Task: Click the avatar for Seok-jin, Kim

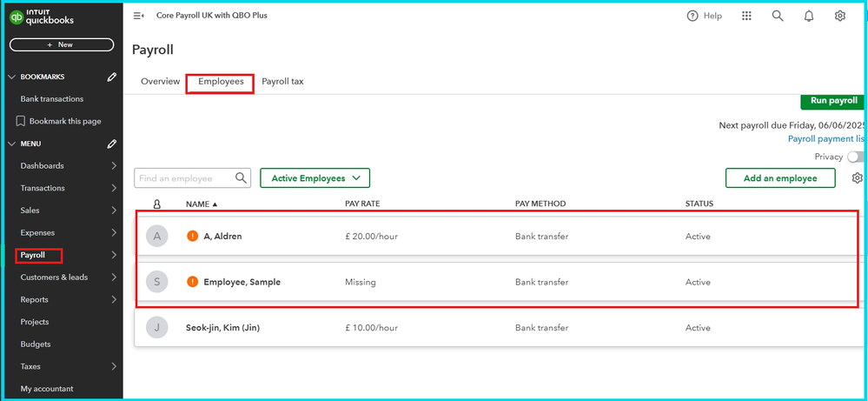Action: (x=156, y=328)
